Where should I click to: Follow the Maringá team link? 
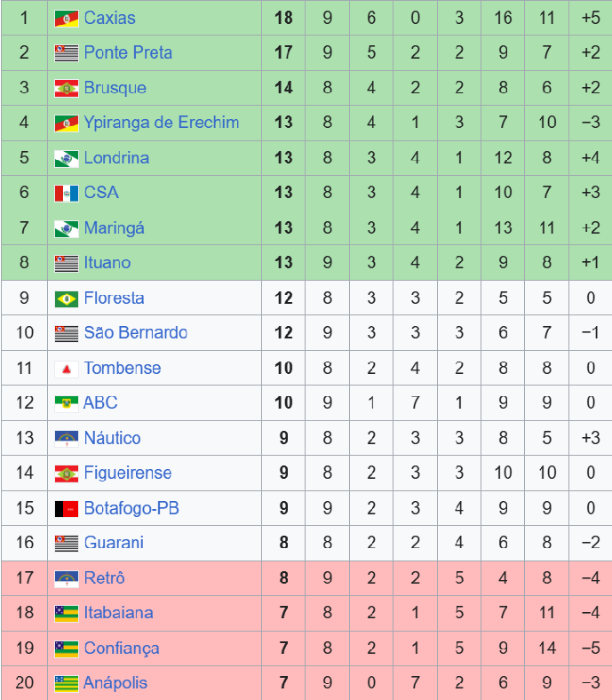[115, 228]
